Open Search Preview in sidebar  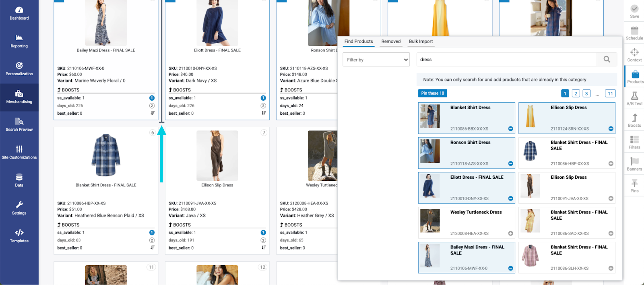[x=19, y=125]
